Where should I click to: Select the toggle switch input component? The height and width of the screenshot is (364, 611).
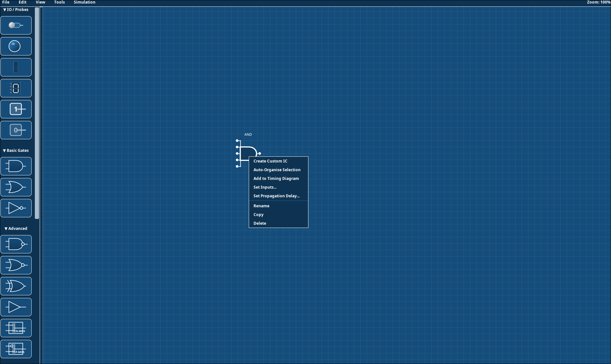[x=16, y=25]
